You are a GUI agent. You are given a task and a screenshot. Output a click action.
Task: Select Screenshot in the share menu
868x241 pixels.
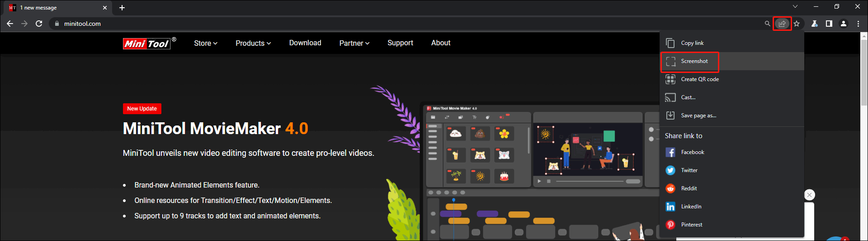[x=732, y=61]
